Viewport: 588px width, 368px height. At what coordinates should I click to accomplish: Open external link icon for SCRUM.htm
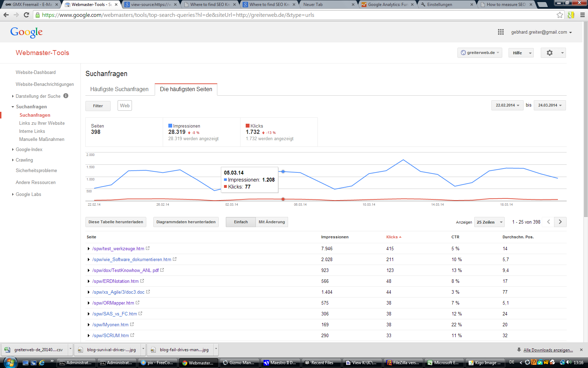132,335
